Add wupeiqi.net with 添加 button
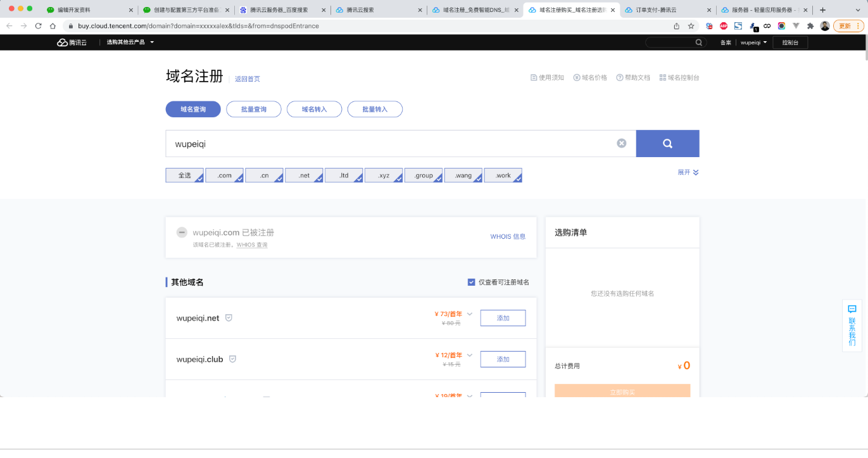868x458 pixels. [503, 318]
